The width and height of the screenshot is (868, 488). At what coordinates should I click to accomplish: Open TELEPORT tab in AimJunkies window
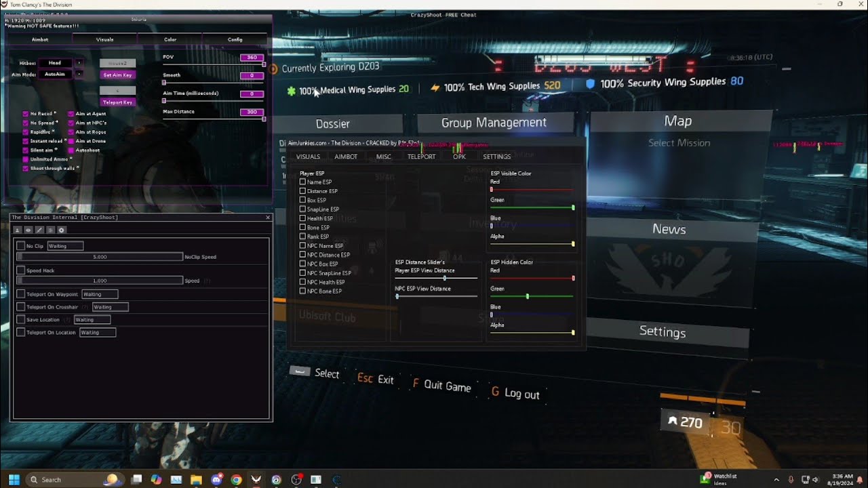pos(421,157)
